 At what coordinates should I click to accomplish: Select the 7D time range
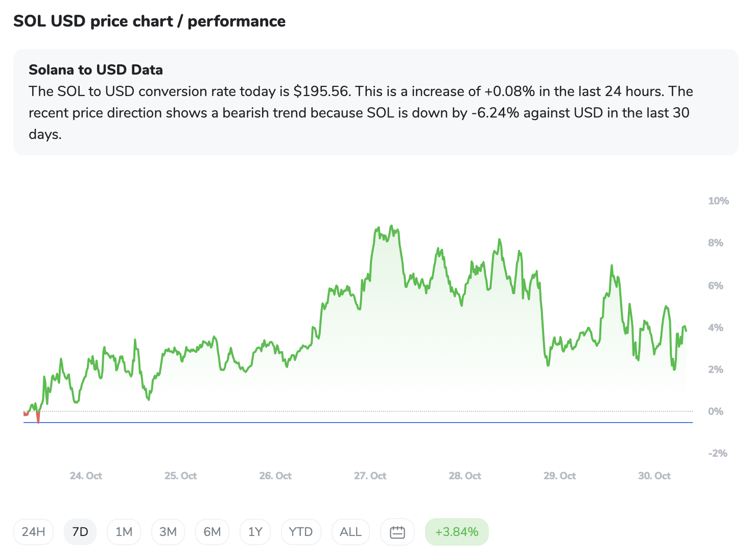point(80,532)
